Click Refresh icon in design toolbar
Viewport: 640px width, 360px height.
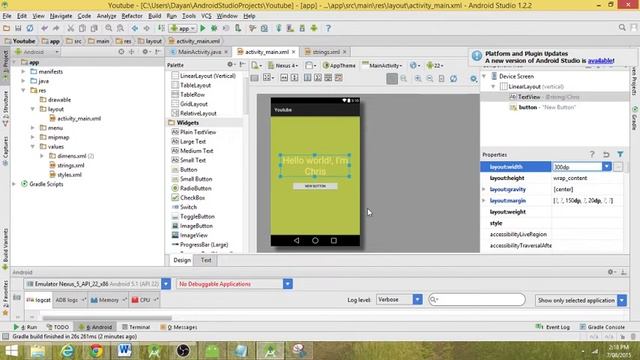pos(453,78)
